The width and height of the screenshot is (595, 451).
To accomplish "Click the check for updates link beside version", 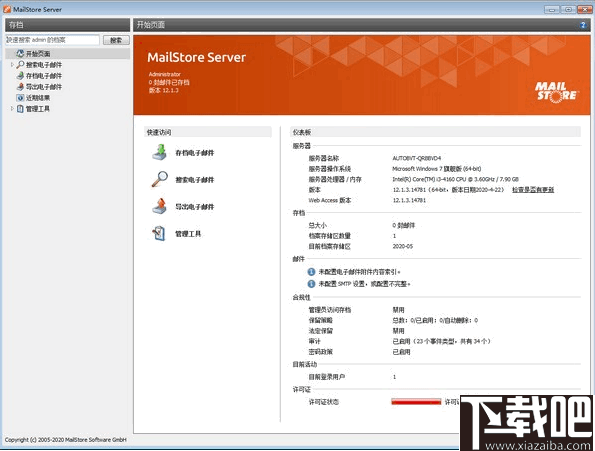I will coord(533,189).
